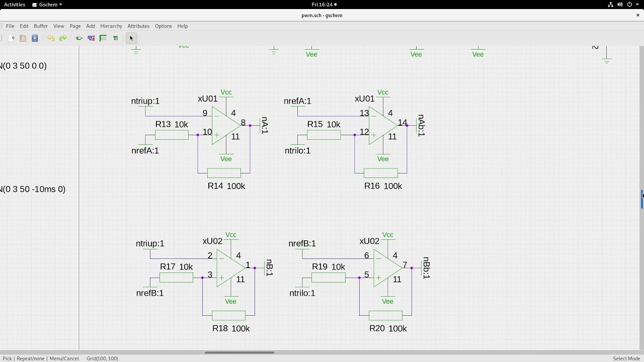This screenshot has height=362, width=644.
Task: Click the '(0 3 50 0 0)' text
Action: pos(24,65)
